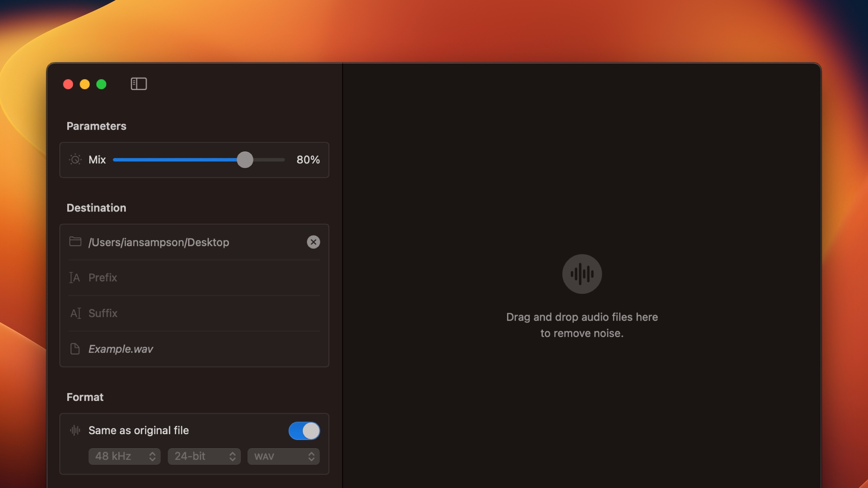Focus the Prefix input field
Image resolution: width=868 pixels, height=488 pixels.
(x=194, y=278)
